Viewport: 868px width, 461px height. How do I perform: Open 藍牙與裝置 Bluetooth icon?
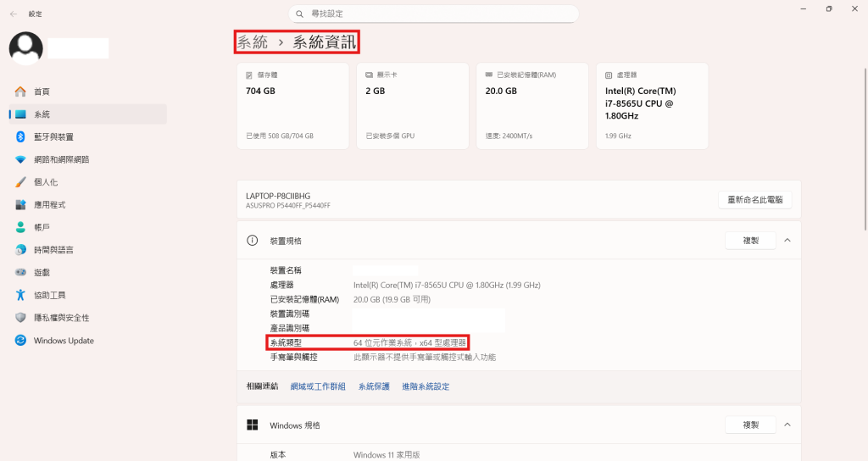20,136
